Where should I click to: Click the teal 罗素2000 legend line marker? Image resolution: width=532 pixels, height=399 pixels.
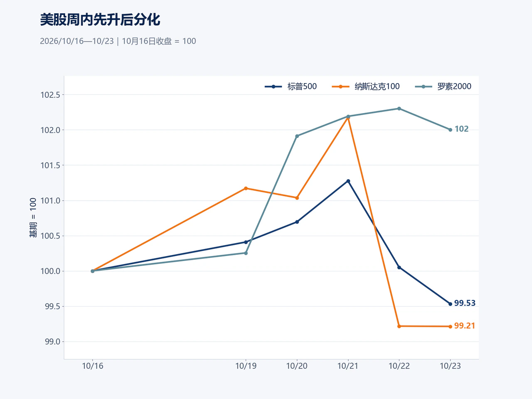coord(424,86)
